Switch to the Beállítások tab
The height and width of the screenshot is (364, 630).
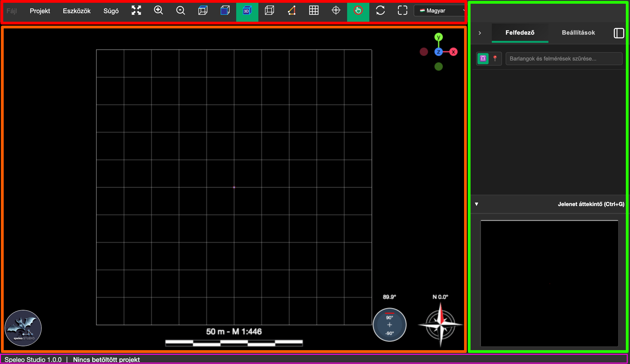click(x=578, y=33)
